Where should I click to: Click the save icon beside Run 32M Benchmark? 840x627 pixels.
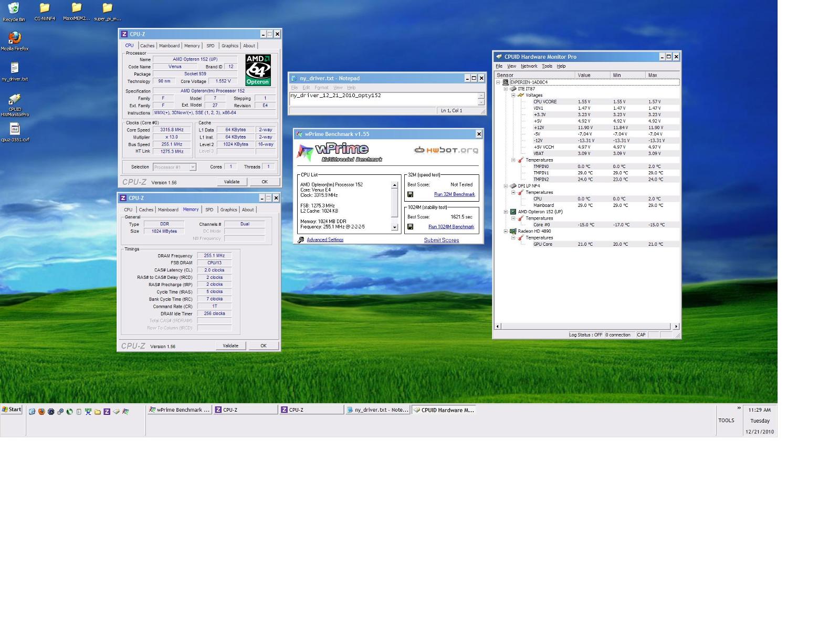[411, 194]
